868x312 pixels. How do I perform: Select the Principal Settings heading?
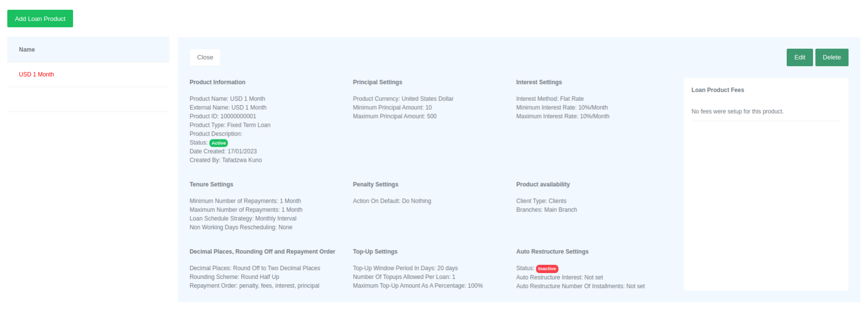[x=377, y=82]
